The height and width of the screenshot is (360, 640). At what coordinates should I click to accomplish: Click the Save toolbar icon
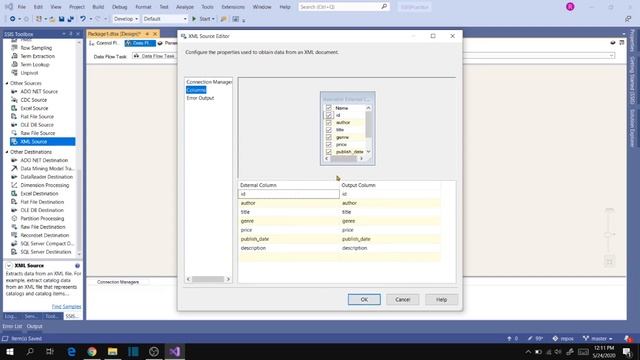click(62, 19)
